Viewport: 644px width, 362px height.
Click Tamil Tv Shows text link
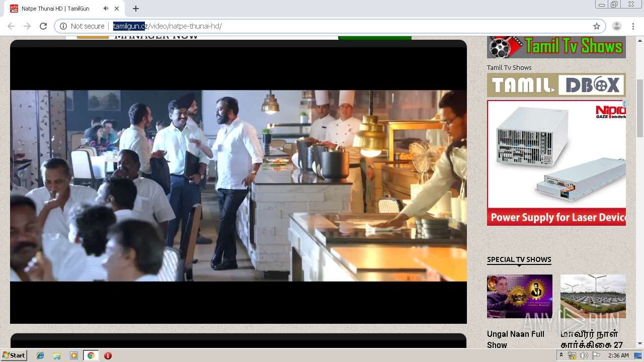[x=509, y=67]
